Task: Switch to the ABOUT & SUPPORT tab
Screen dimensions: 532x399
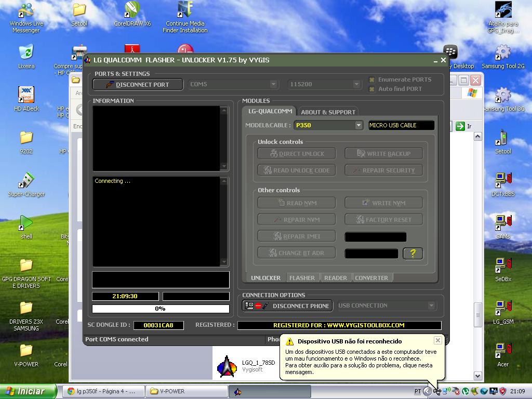Action: coord(328,112)
